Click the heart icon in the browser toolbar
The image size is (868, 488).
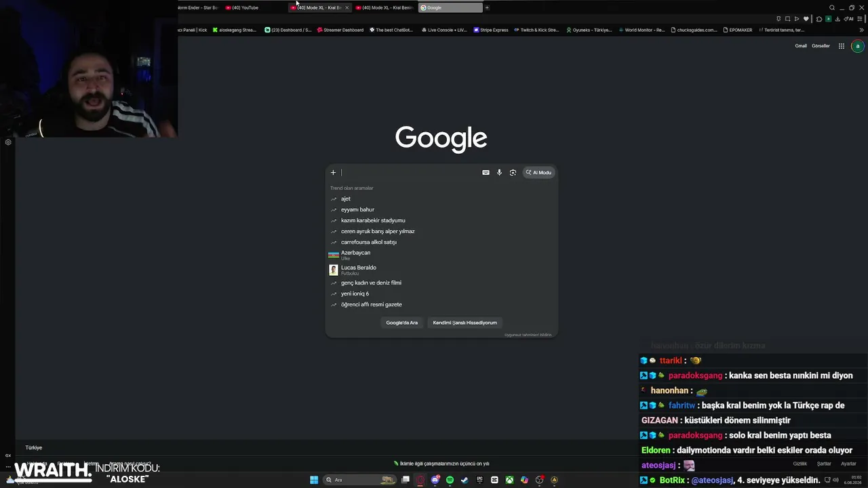point(806,19)
